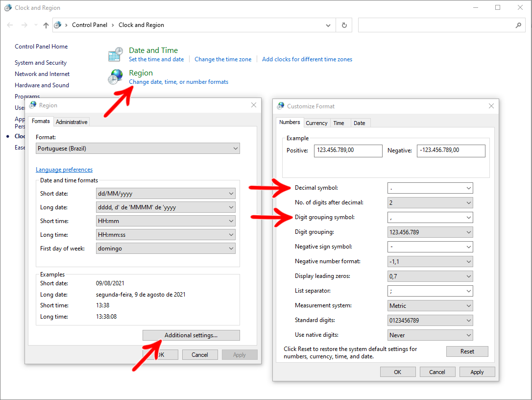
Task: Open Control Panel Home
Action: point(41,47)
